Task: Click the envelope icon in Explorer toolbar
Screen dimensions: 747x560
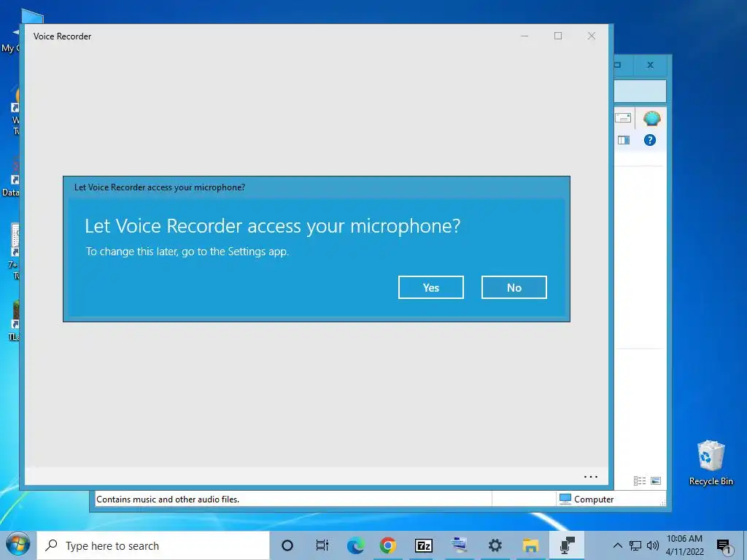Action: coord(623,117)
